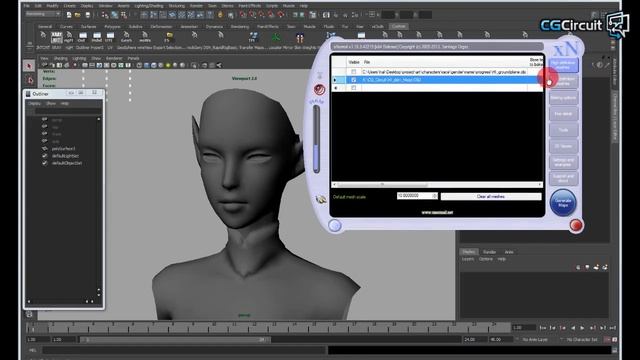640x360 pixels.
Task: Open the viewport Shading menu
Action: coord(60,58)
